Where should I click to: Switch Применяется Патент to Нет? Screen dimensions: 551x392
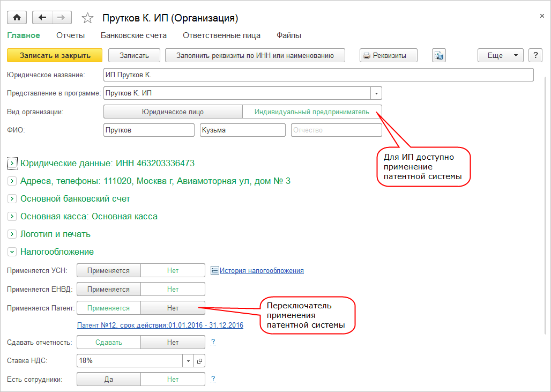(x=173, y=308)
